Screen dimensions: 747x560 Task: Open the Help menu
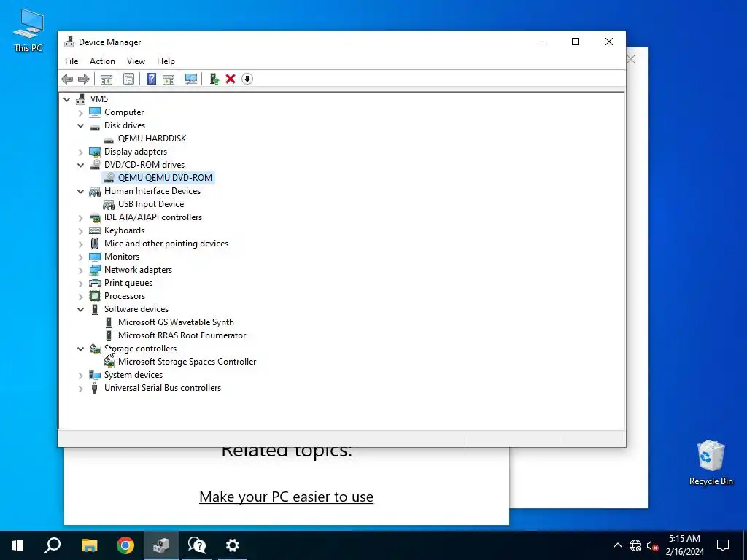click(166, 61)
